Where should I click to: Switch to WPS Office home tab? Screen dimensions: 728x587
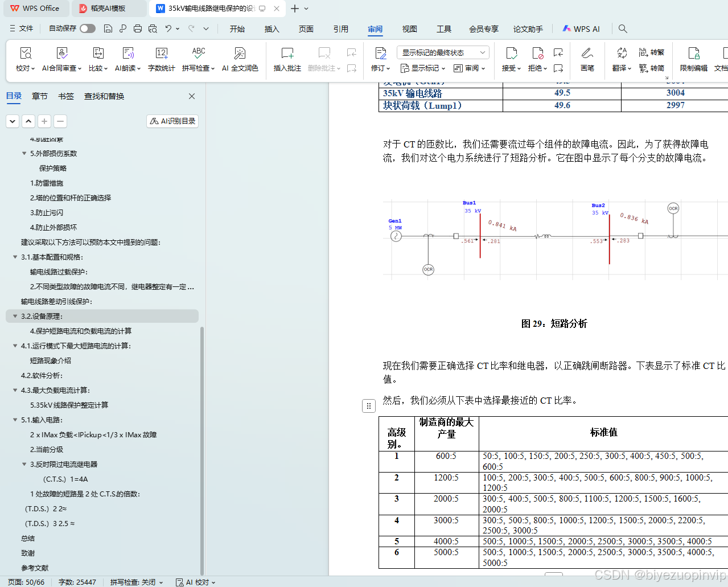(35, 9)
